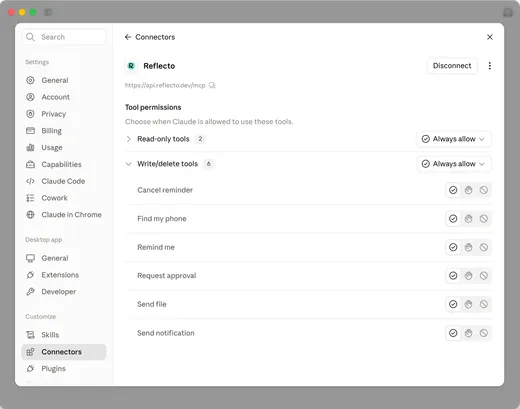Click the Skills scroll icon
The height and width of the screenshot is (409, 520).
pyautogui.click(x=30, y=335)
